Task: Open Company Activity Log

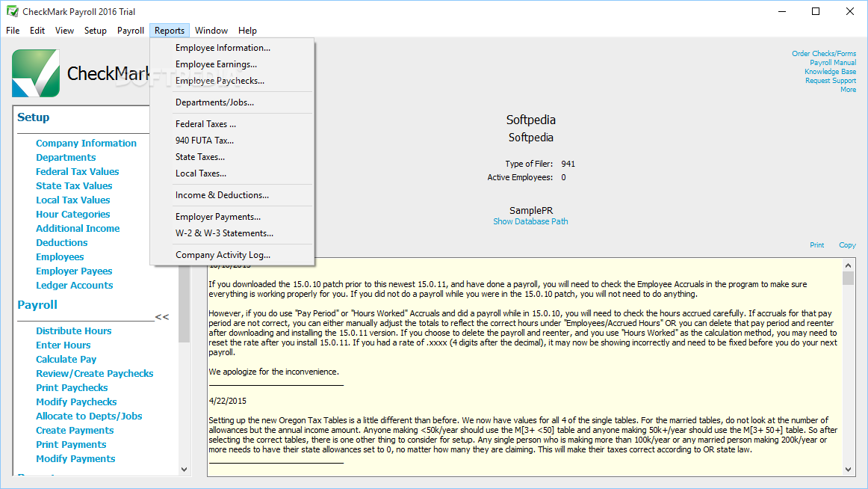Action: click(x=232, y=255)
